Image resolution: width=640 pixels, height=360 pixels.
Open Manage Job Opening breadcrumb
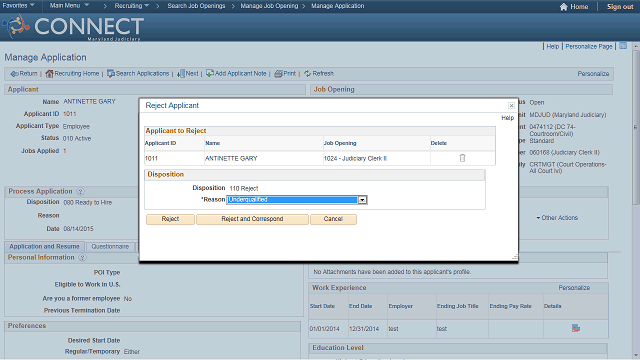(x=269, y=6)
